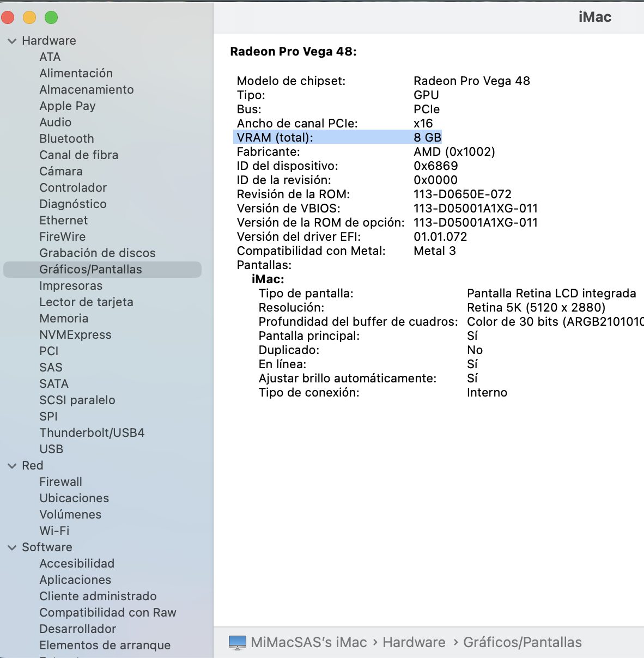This screenshot has height=658, width=644.
Task: Open the USB hardware entry
Action: (51, 449)
